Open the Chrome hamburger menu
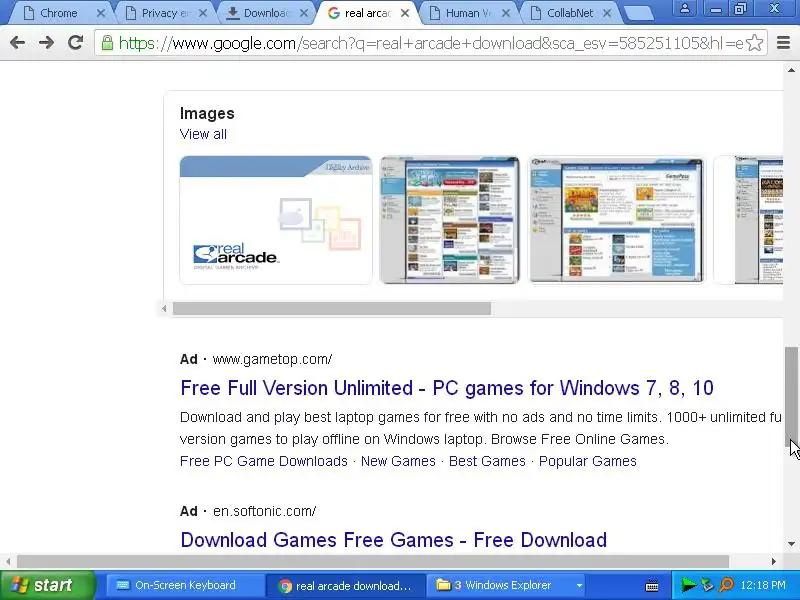Viewport: 800px width, 600px height. coord(783,43)
